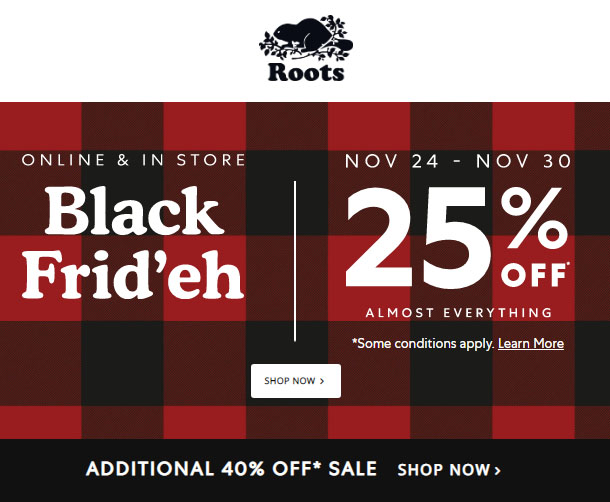Screen dimensions: 610x502
Task: Click chevron arrow inside white Shop Now button
Action: point(322,381)
